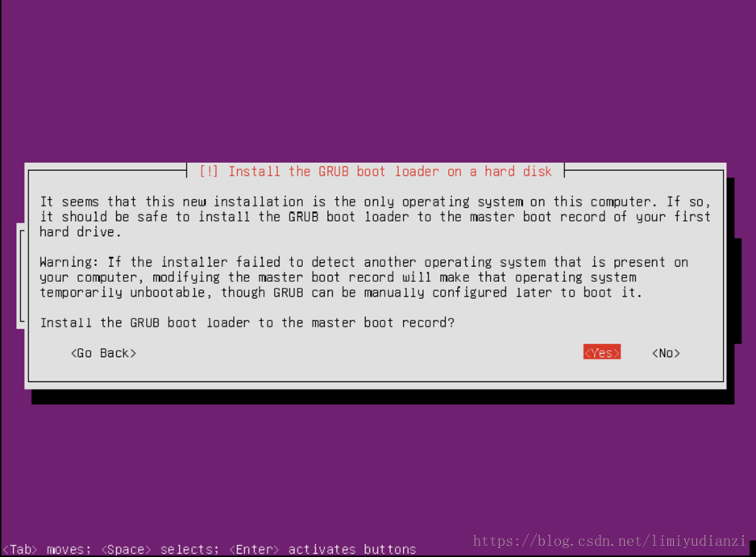Choose <No> to skip GRUB installation
This screenshot has width=756, height=557.
click(666, 353)
